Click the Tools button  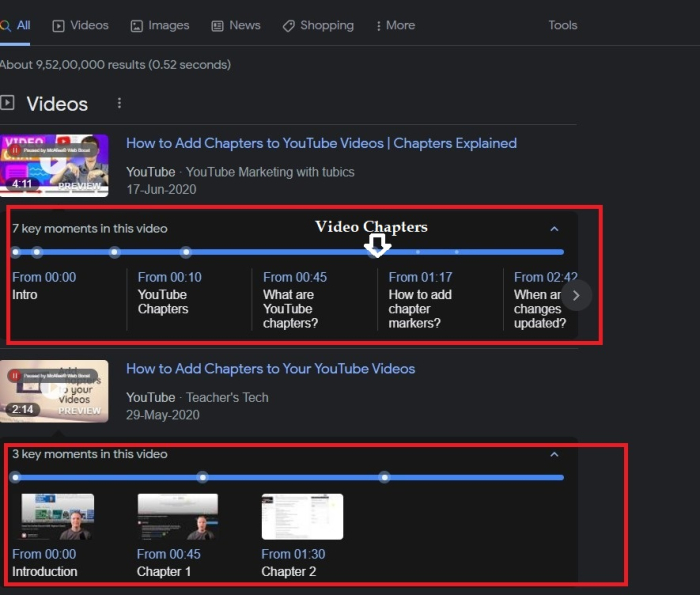click(x=562, y=25)
